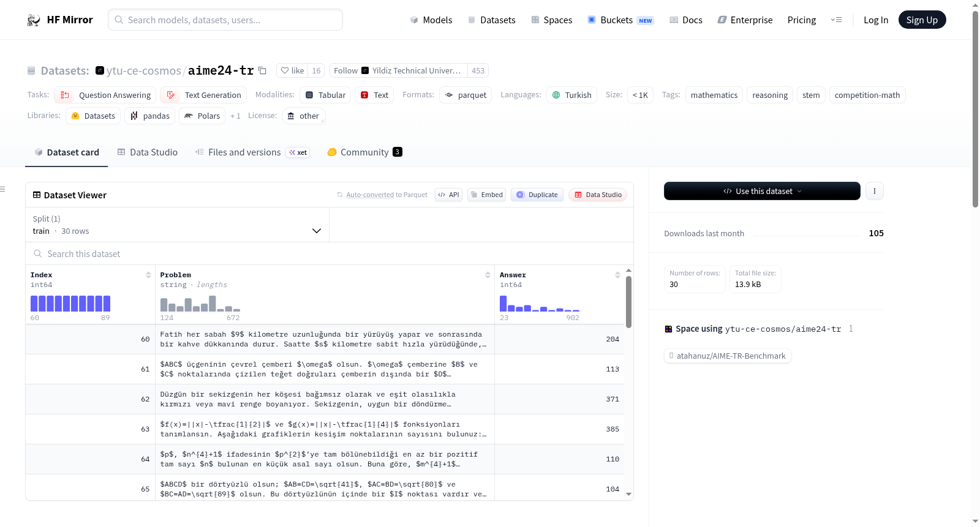Click the Dataset Viewer table icon

[x=37, y=195]
